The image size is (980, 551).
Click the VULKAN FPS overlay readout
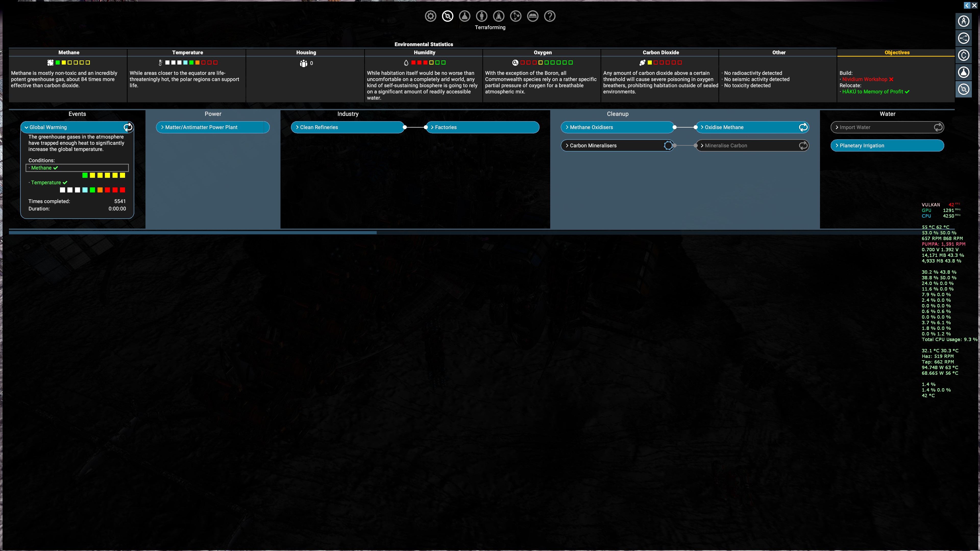940,205
